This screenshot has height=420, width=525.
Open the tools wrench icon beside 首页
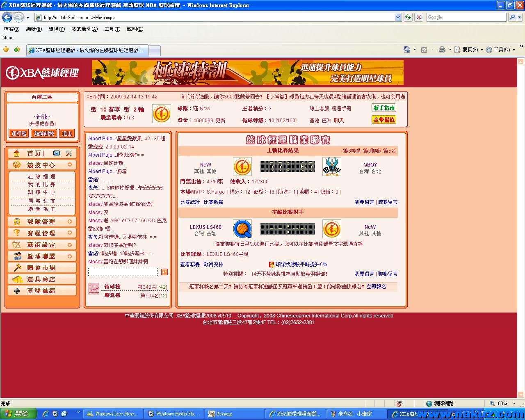point(68,153)
